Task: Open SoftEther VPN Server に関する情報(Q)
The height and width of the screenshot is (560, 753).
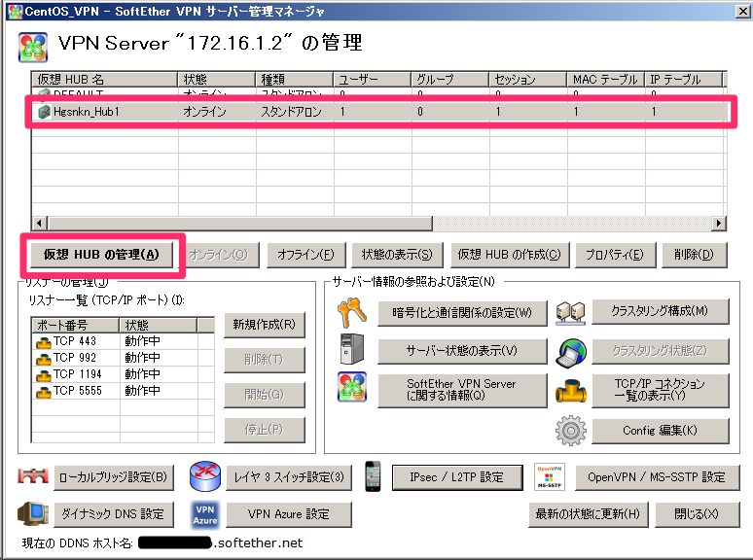Action: 462,390
